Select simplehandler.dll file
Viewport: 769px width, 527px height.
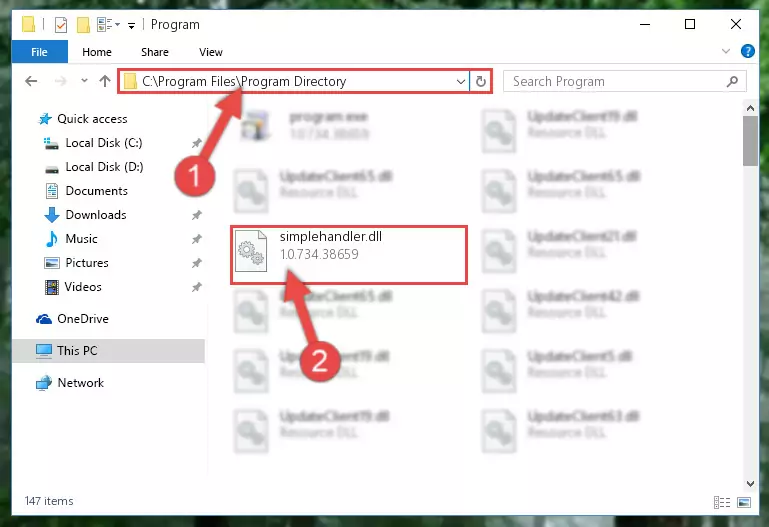349,254
